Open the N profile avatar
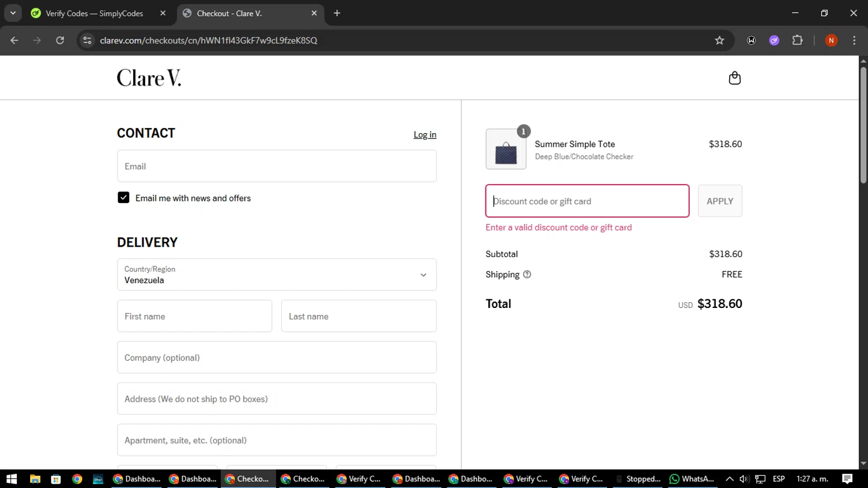Image resolution: width=868 pixels, height=488 pixels. (831, 41)
